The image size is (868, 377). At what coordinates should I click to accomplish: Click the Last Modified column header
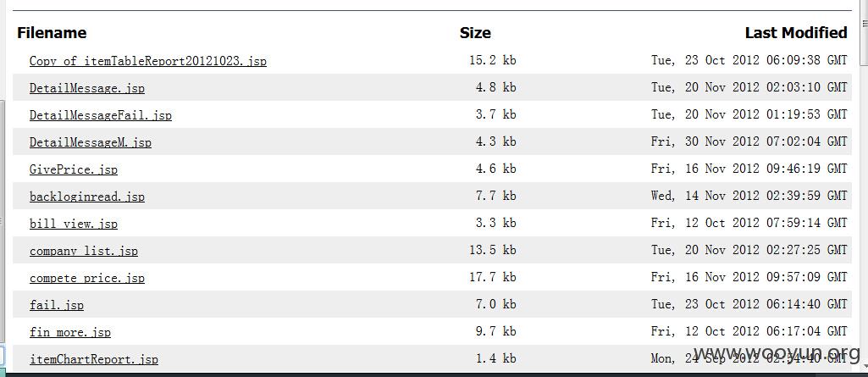[x=796, y=33]
